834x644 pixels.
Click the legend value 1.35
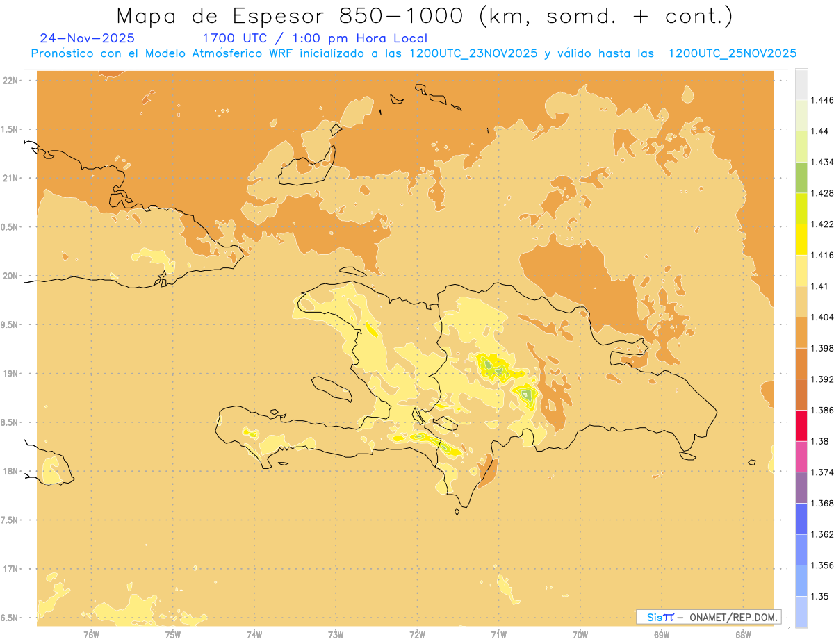(x=821, y=596)
